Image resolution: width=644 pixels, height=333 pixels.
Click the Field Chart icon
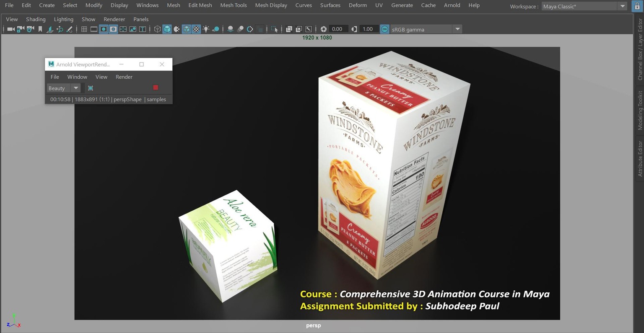click(x=123, y=29)
